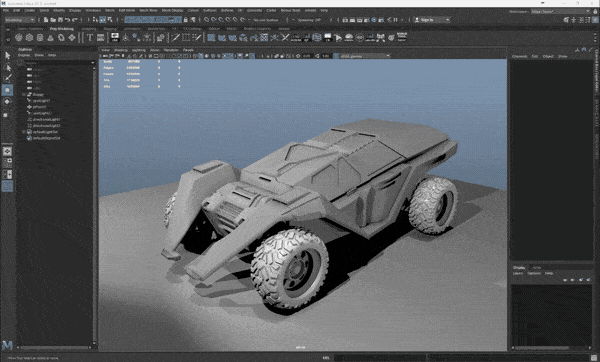
Task: Toggle select-by-object-type mode in the status line
Action: tap(103, 20)
